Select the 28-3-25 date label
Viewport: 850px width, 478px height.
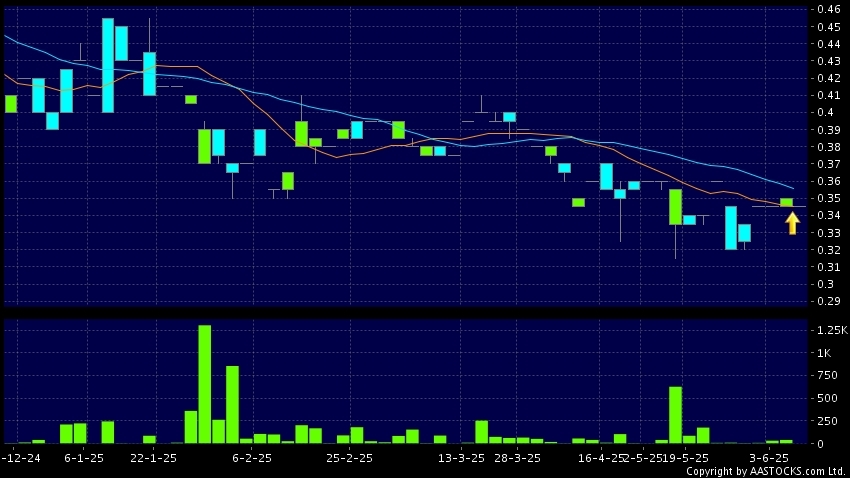[517, 458]
